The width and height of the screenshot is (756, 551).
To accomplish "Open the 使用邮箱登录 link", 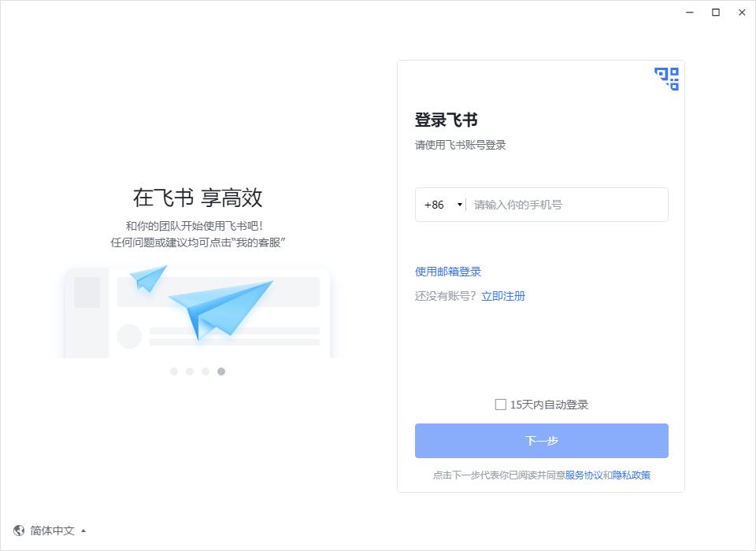I will pyautogui.click(x=448, y=272).
